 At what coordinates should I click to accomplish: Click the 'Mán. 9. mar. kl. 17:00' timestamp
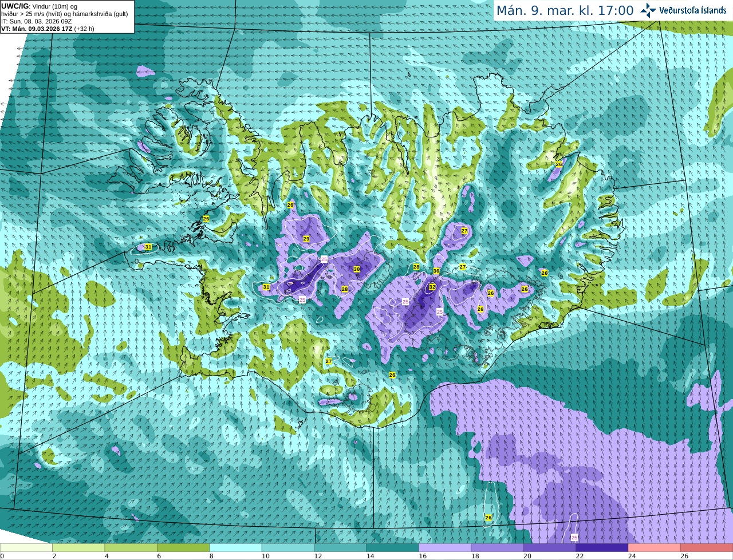click(565, 11)
